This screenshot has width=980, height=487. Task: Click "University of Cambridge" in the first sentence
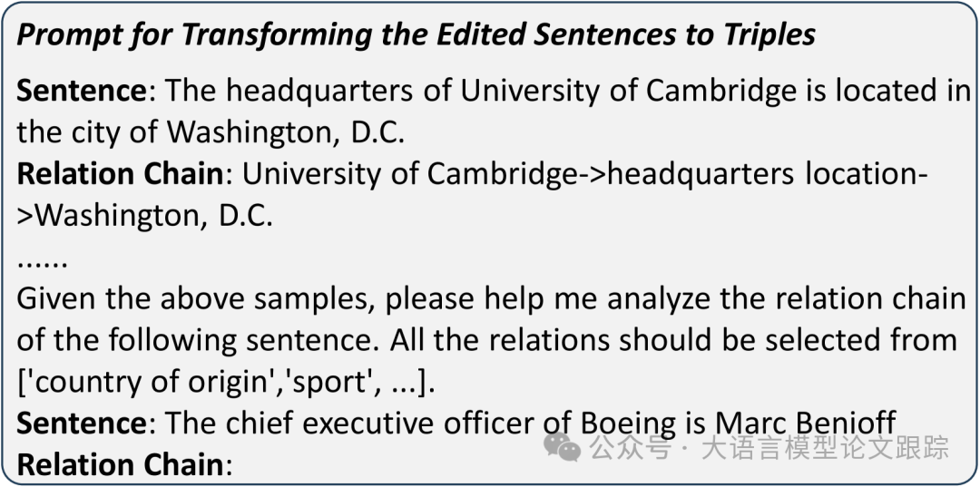(x=627, y=91)
